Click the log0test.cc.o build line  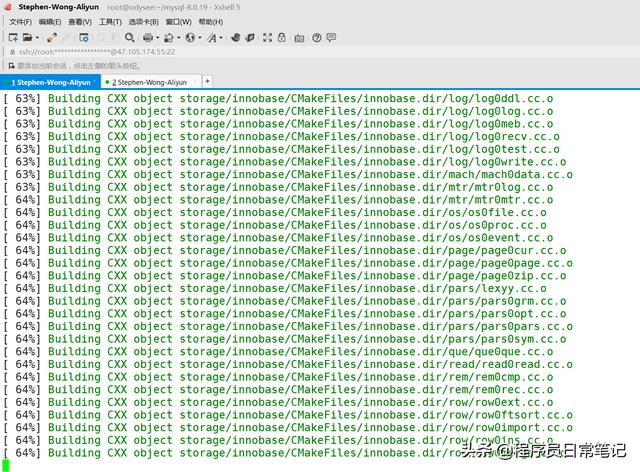pos(282,149)
